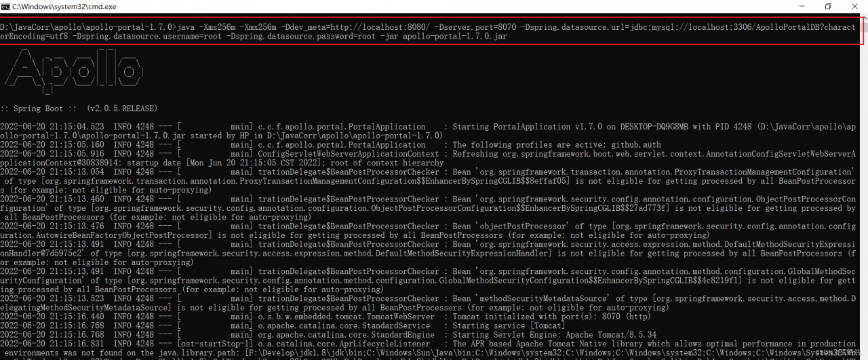Click the '-Xms256m' argument in the command

click(218, 27)
